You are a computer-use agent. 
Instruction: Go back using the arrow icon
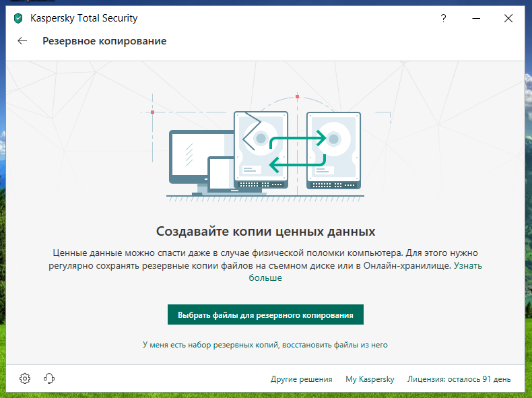tap(22, 41)
